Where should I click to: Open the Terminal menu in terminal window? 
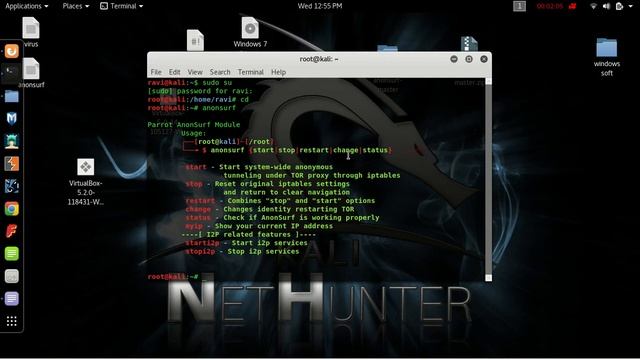point(251,72)
